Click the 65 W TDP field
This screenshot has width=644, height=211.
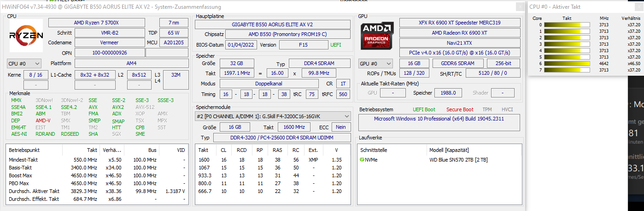[x=174, y=33]
